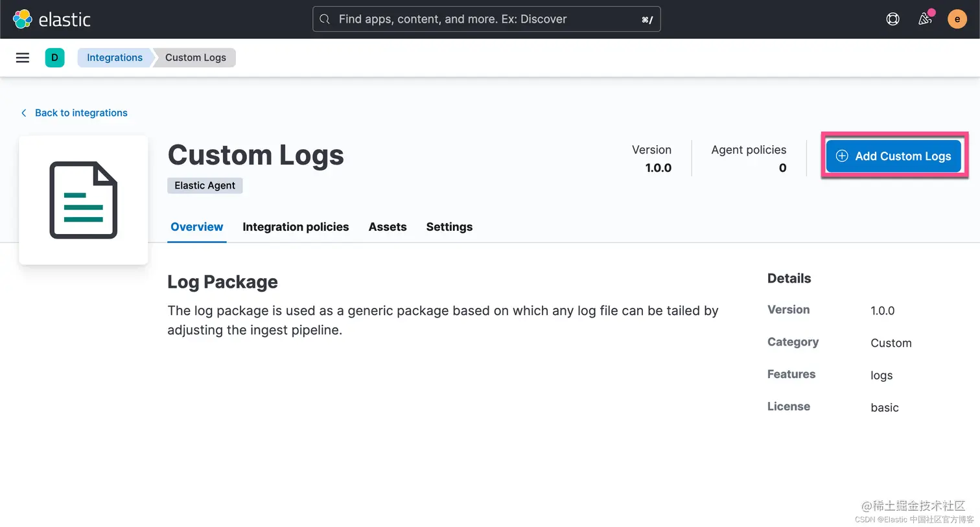Click the Category value Custom

point(891,343)
